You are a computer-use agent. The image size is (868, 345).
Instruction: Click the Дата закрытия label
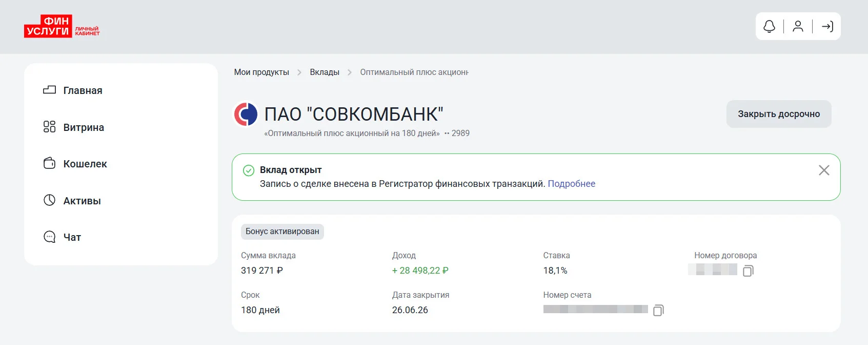[x=420, y=295]
